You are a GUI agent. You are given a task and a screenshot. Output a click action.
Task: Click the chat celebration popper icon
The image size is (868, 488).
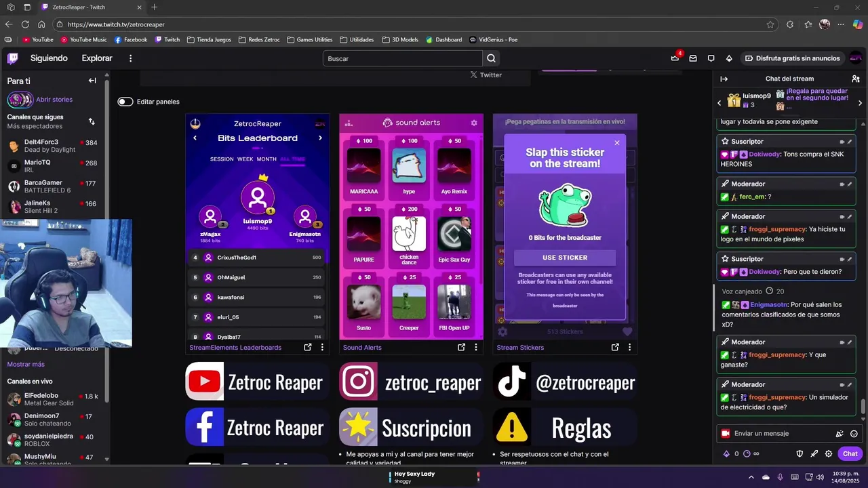point(840,434)
